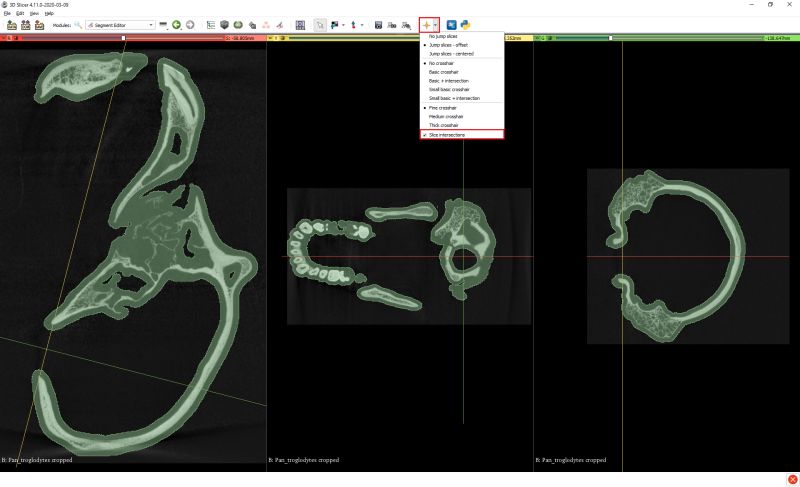Screen dimensions: 800x487
Task: Select Medium crosshair thickness
Action: coord(462,116)
